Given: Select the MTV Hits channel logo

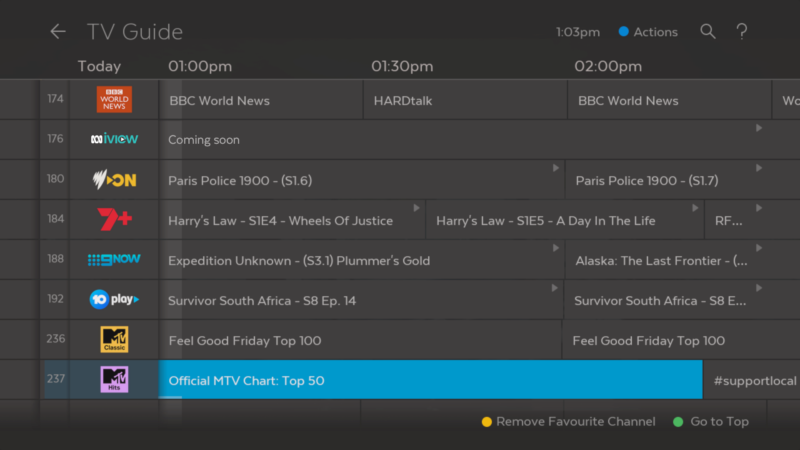Looking at the screenshot, I should (x=114, y=380).
